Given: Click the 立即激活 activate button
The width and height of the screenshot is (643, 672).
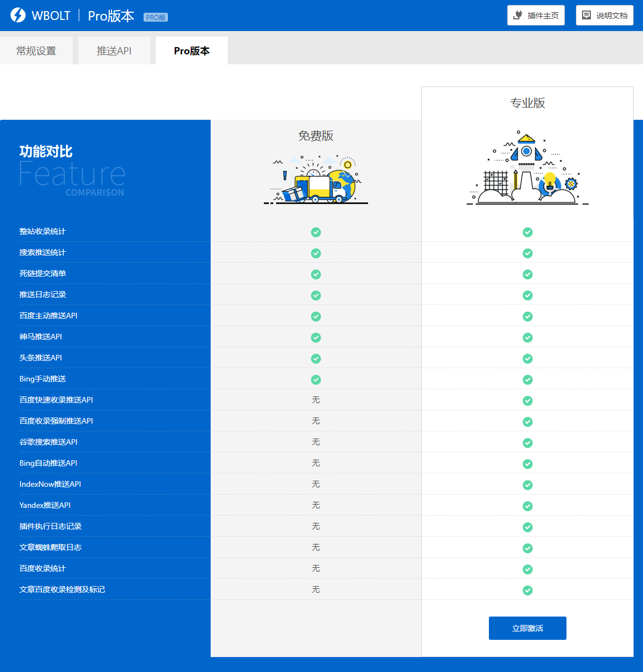Looking at the screenshot, I should coord(528,628).
